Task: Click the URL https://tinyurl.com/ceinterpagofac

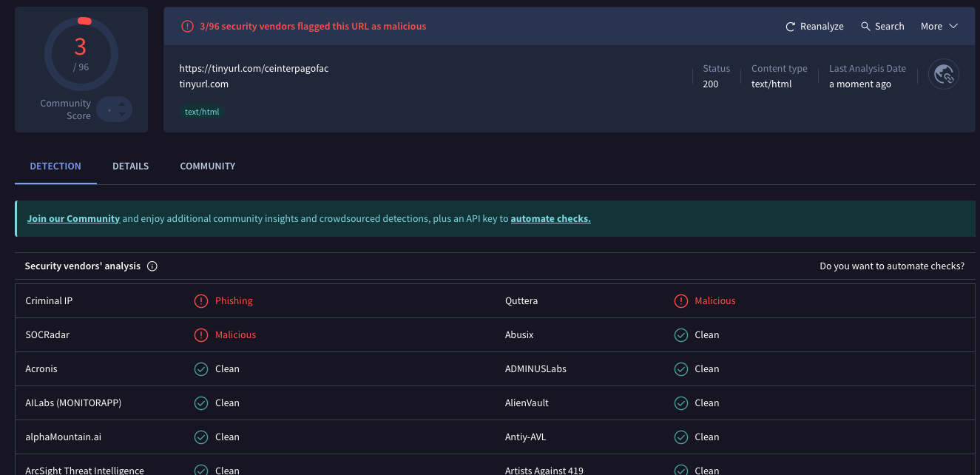Action: point(254,69)
